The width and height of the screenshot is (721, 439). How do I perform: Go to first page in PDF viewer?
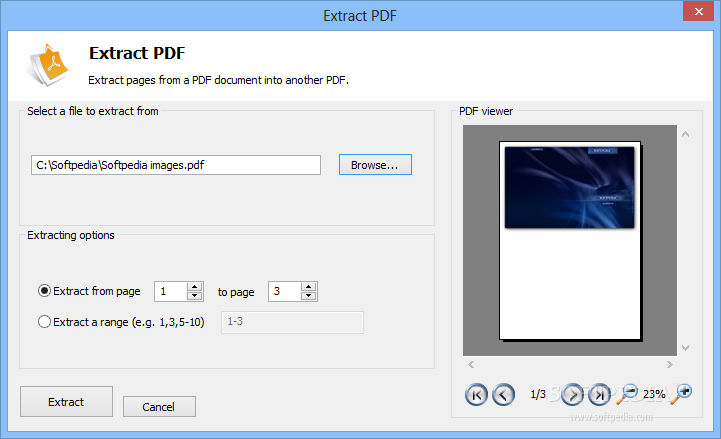[x=476, y=394]
